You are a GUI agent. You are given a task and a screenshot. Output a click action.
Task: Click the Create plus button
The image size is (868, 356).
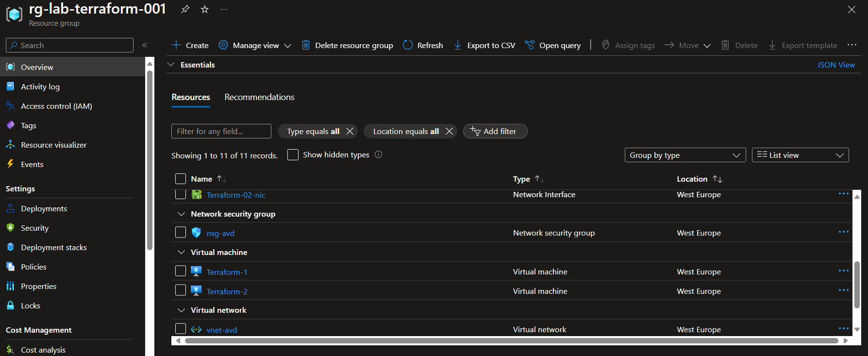(x=190, y=45)
